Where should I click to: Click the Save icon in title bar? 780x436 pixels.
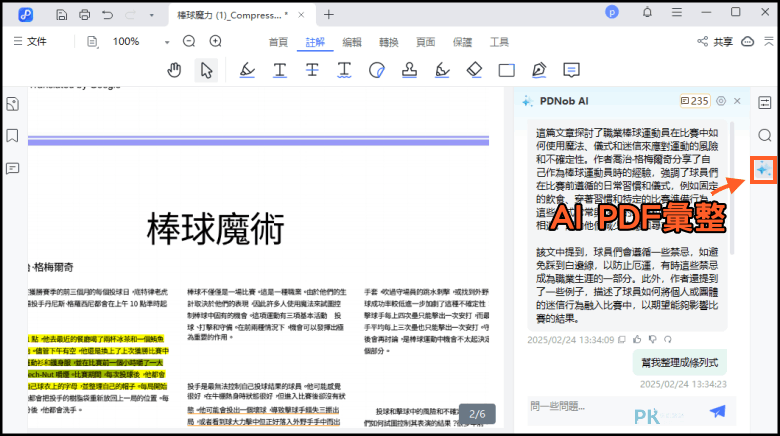(61, 15)
